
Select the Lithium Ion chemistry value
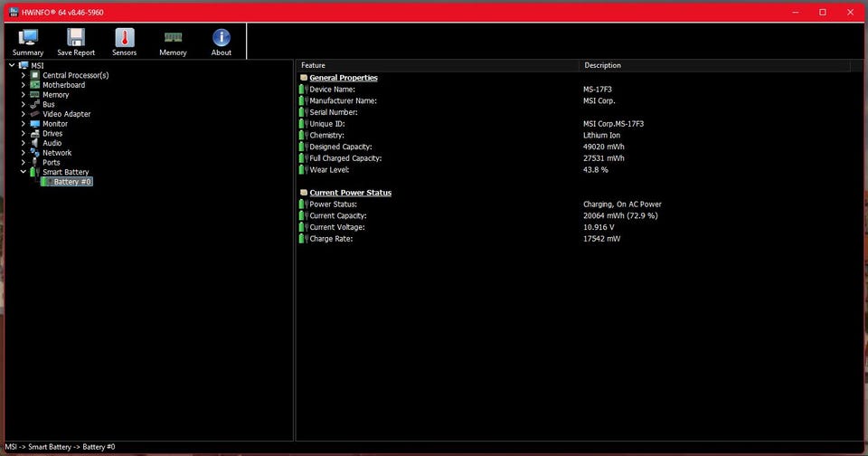[x=601, y=135]
